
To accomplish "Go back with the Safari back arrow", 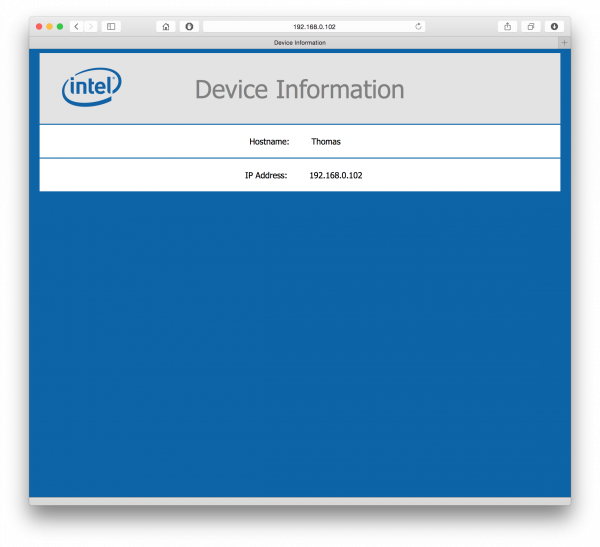I will (x=77, y=26).
